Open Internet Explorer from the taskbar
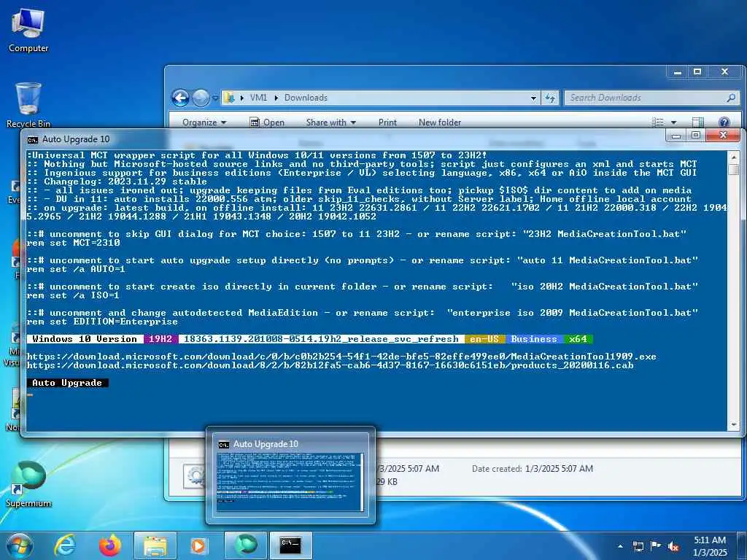The image size is (747, 560). coord(64,545)
